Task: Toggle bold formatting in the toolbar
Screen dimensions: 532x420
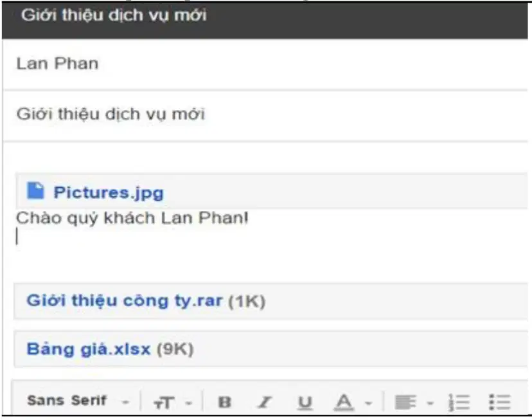Action: click(225, 403)
